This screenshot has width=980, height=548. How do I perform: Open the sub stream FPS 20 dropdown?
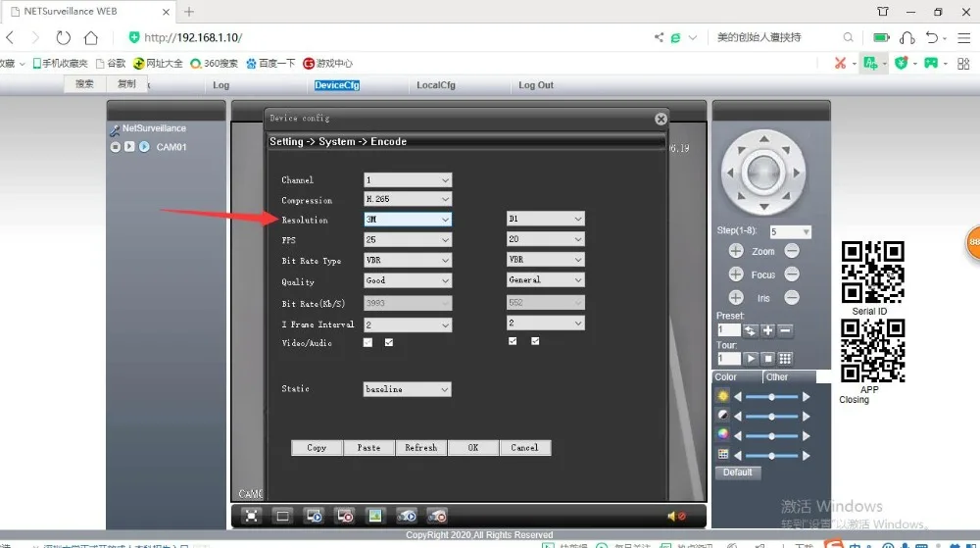click(x=545, y=239)
